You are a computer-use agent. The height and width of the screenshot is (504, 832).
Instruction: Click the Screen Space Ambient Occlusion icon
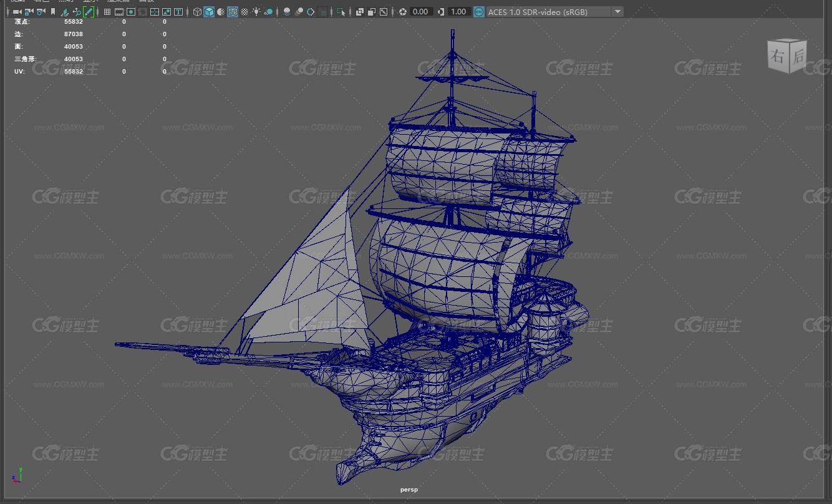coord(287,11)
